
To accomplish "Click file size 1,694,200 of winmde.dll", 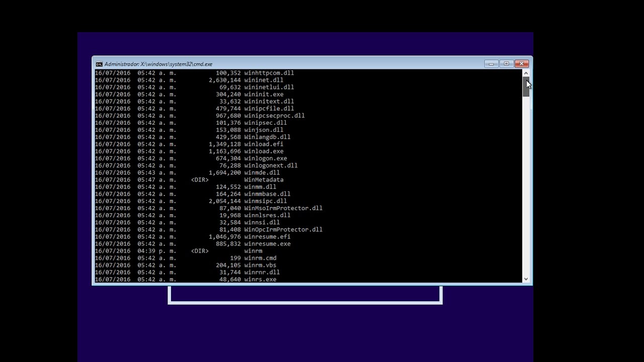I will pyautogui.click(x=225, y=172).
